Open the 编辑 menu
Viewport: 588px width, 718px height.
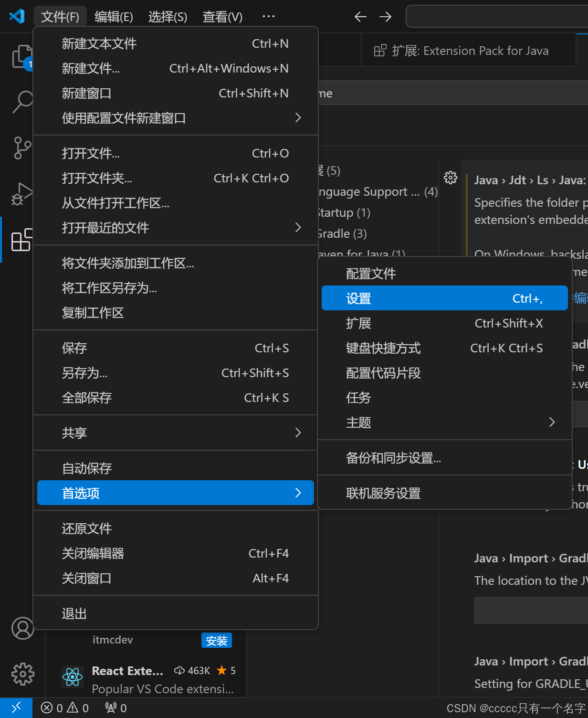(x=113, y=16)
